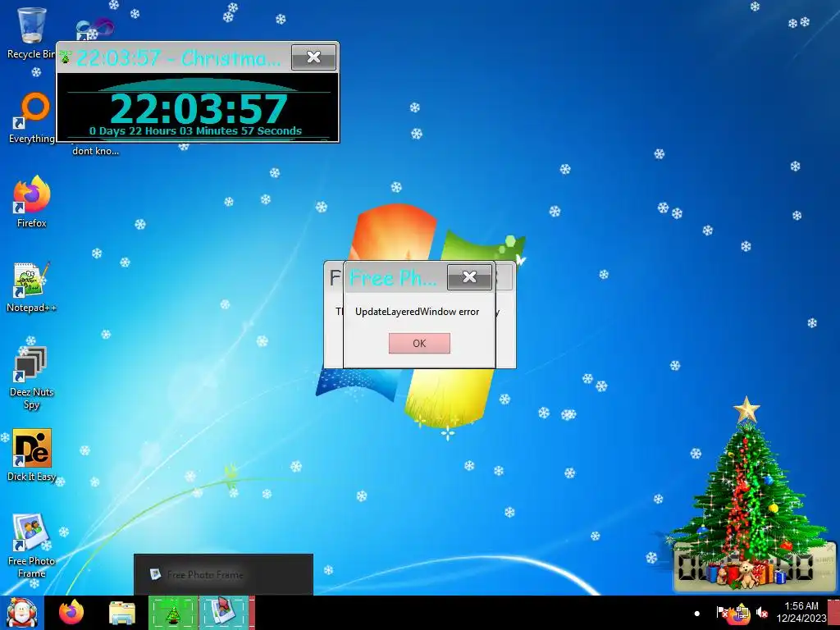Click the muted volume speaker tray icon
The height and width of the screenshot is (630, 840).
coord(762,612)
